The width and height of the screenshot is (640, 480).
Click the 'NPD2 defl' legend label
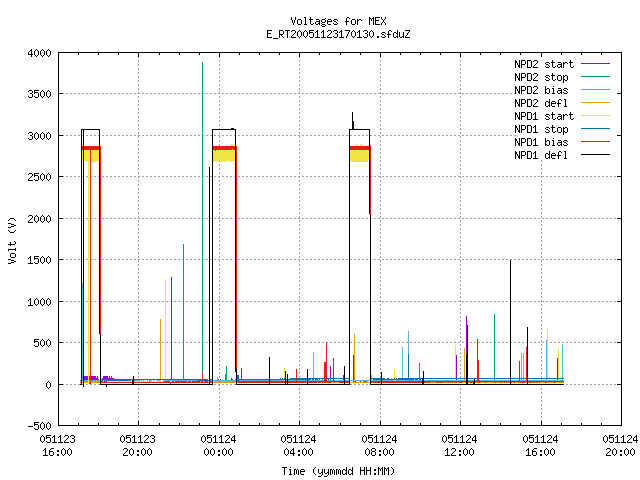tap(541, 103)
